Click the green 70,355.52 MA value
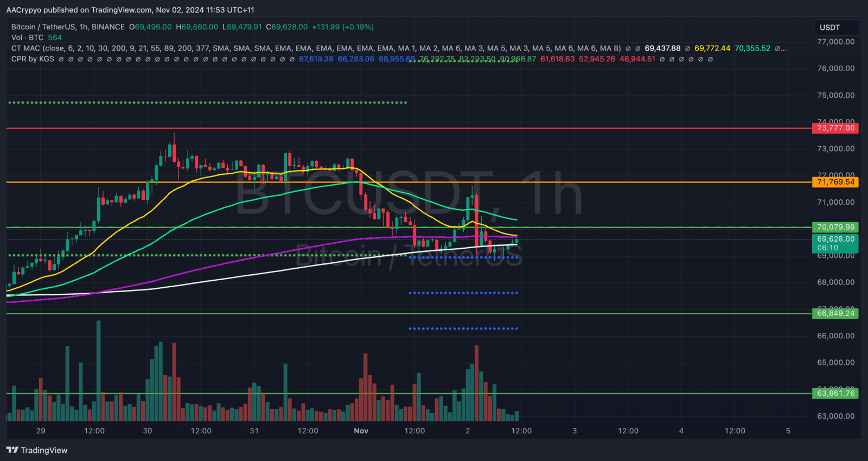 (752, 48)
